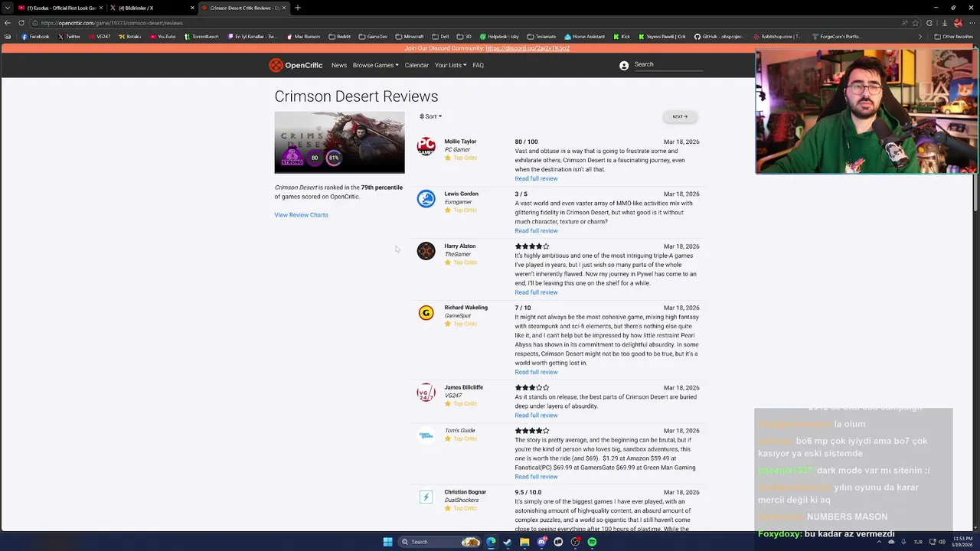This screenshot has width=980, height=551.
Task: Switch to Exodus Official First Look tab
Action: click(x=61, y=8)
